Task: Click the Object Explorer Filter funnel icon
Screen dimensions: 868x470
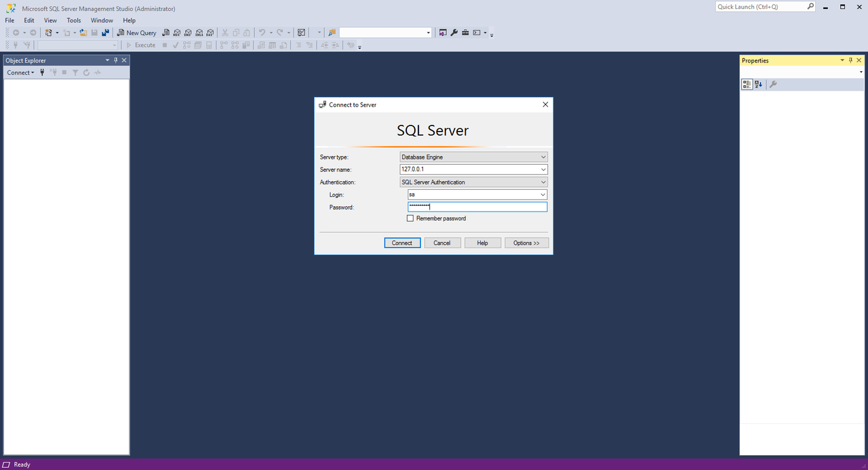Action: point(75,73)
